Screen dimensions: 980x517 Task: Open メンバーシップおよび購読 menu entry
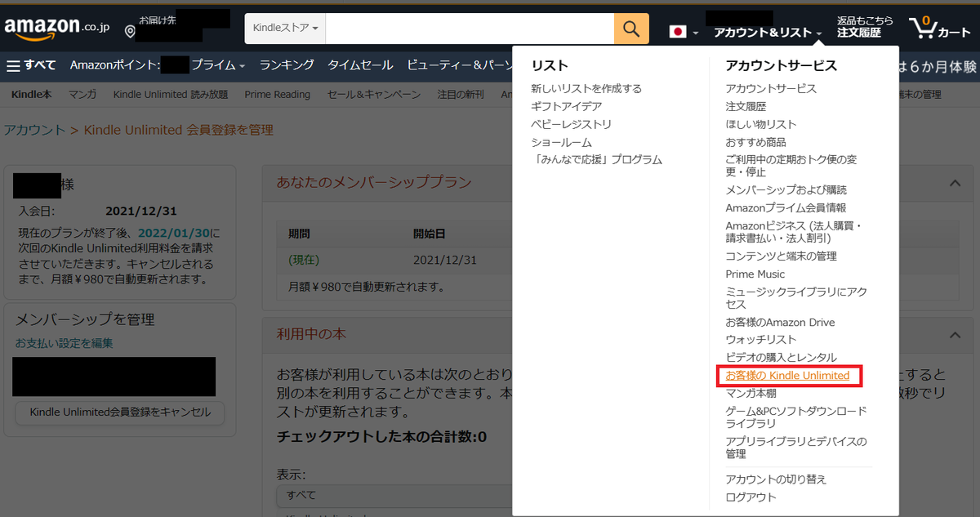pos(786,189)
